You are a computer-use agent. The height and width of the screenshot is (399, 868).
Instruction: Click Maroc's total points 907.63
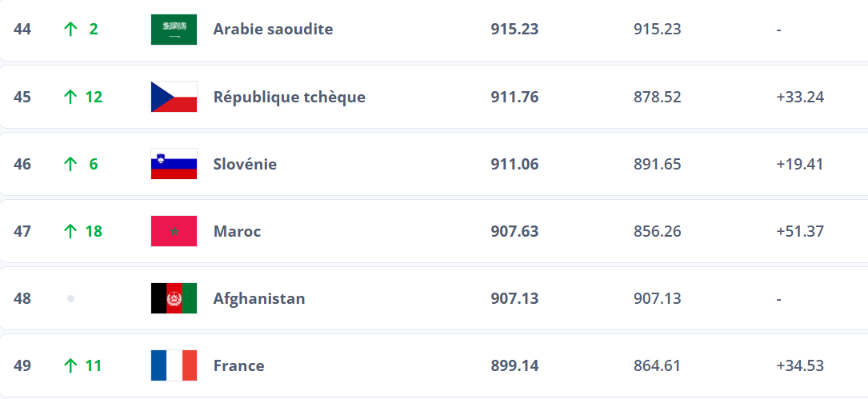514,231
